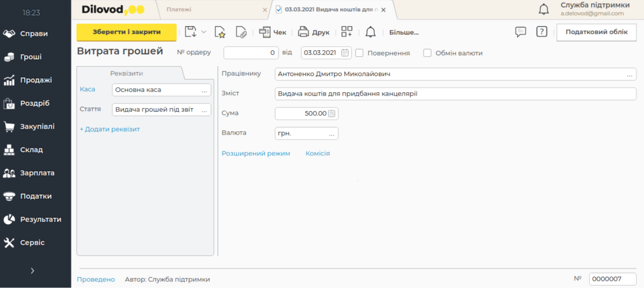
Task: Toggle the Обмін валюти checkbox
Action: [427, 53]
